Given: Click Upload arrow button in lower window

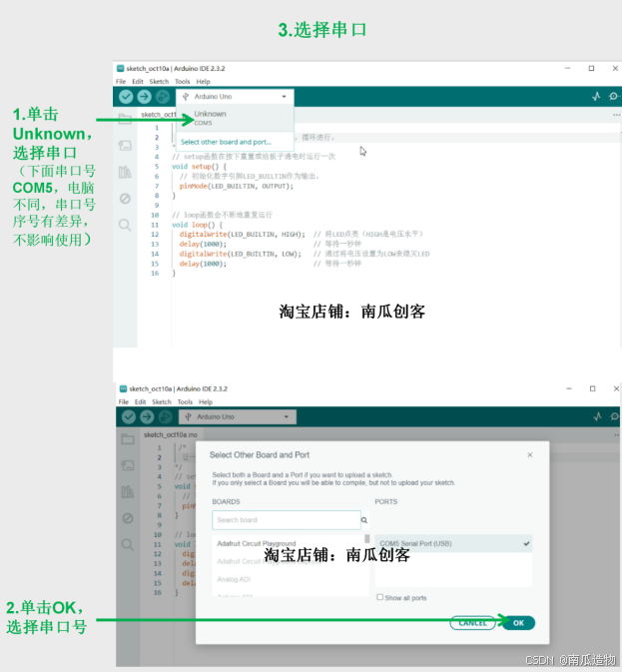Looking at the screenshot, I should click(x=147, y=417).
